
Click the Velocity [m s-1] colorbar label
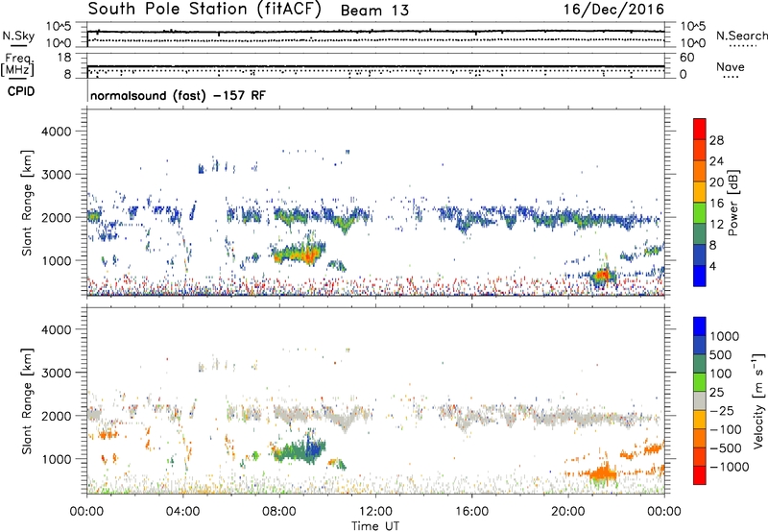tap(758, 400)
